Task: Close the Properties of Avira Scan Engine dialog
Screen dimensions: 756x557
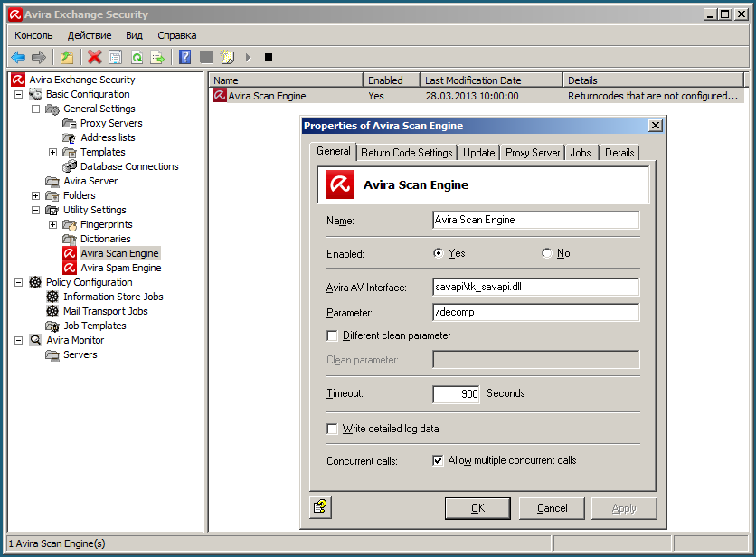Action: point(656,126)
